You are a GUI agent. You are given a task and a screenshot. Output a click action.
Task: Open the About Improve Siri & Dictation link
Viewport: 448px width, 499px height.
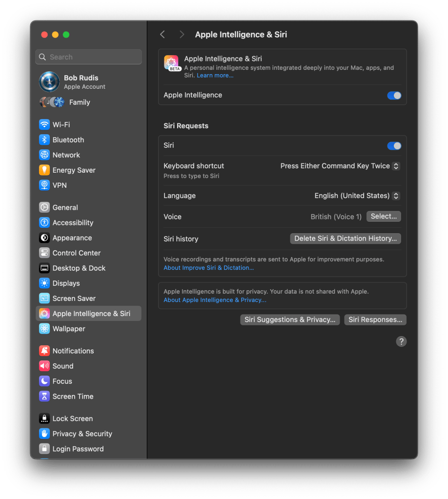coord(208,268)
